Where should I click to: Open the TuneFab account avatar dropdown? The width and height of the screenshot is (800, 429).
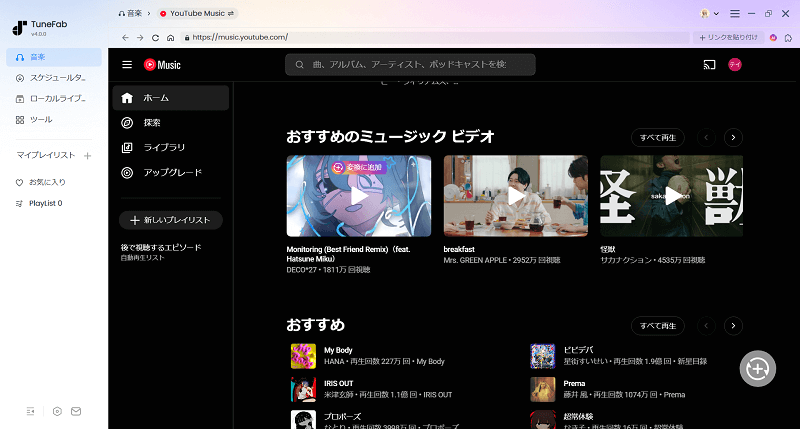click(x=710, y=14)
